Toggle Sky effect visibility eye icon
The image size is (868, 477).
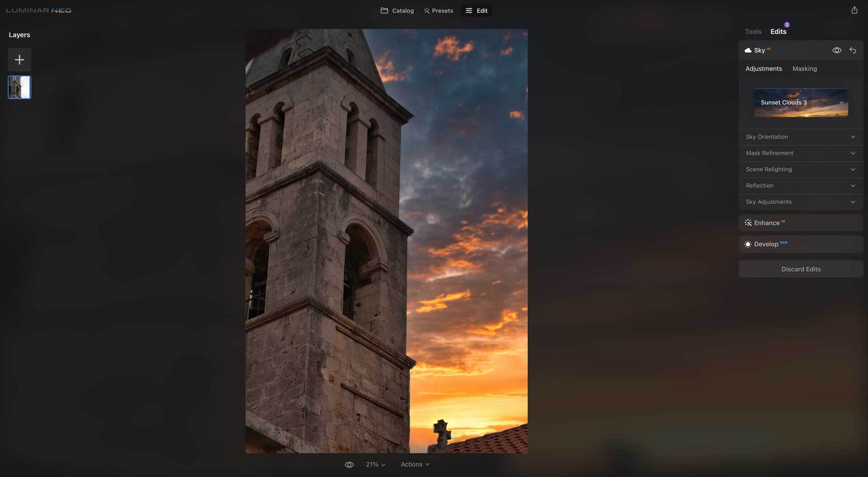pos(837,51)
